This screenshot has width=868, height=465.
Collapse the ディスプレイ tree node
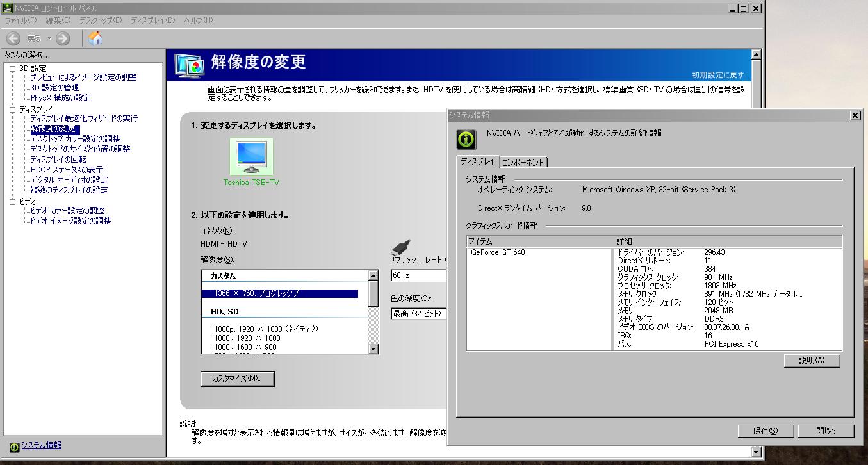coord(12,110)
